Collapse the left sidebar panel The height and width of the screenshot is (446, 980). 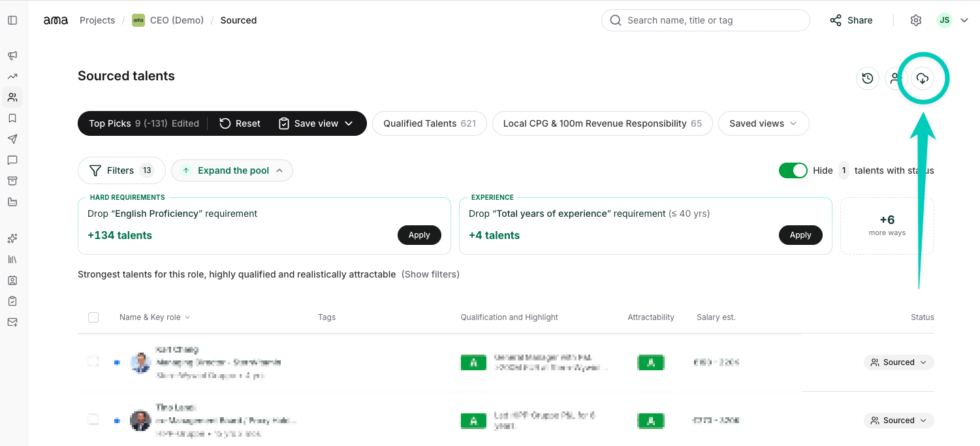point(12,20)
